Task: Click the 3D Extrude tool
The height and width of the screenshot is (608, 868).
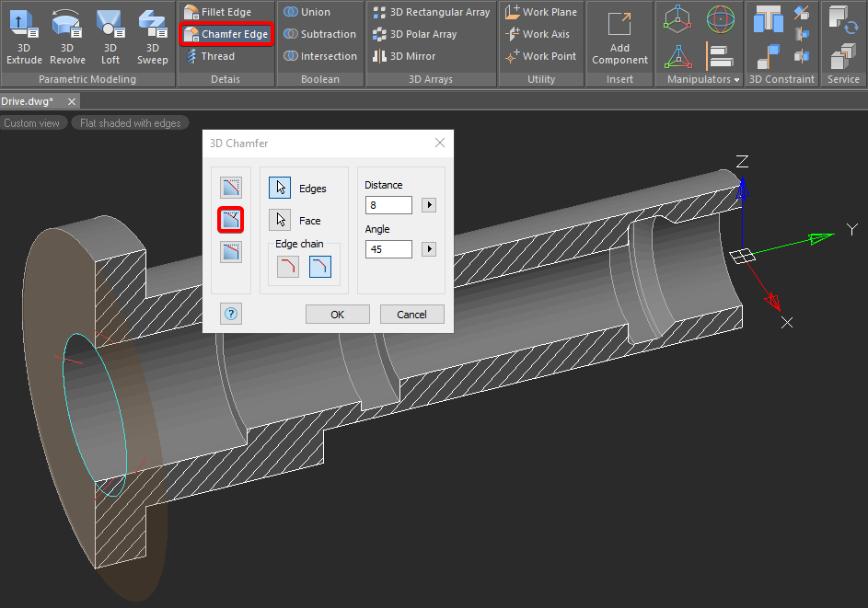Action: coord(24,37)
